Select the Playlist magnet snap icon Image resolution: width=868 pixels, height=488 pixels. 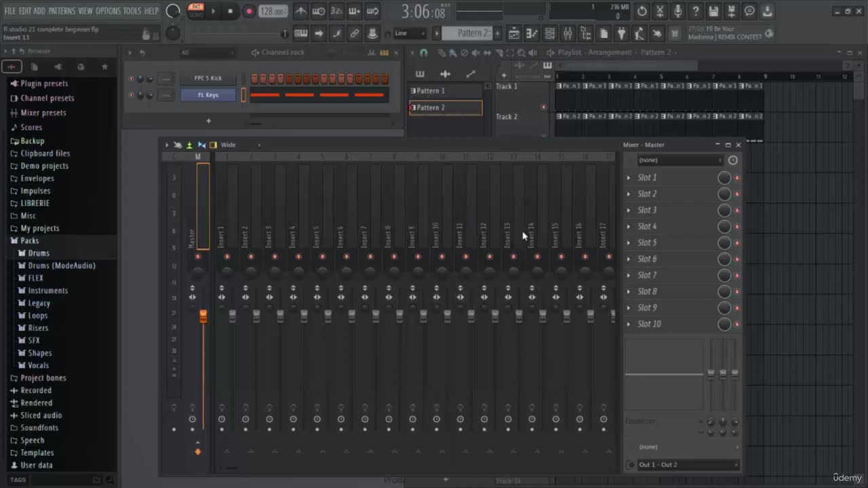[x=424, y=52]
